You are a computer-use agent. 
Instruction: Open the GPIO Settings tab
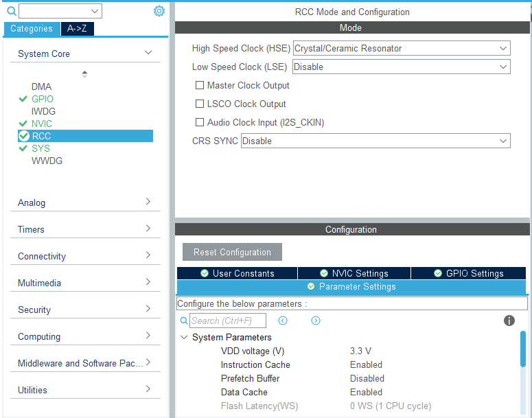pos(469,273)
